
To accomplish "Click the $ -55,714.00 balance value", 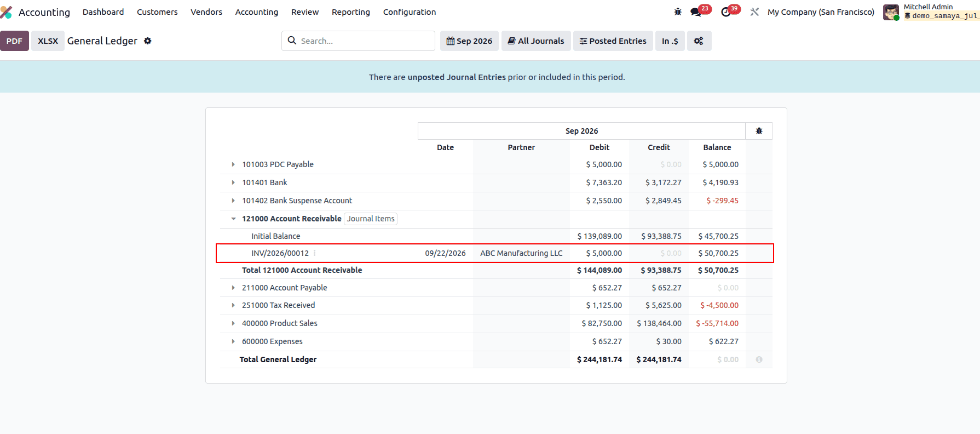I will 717,323.
